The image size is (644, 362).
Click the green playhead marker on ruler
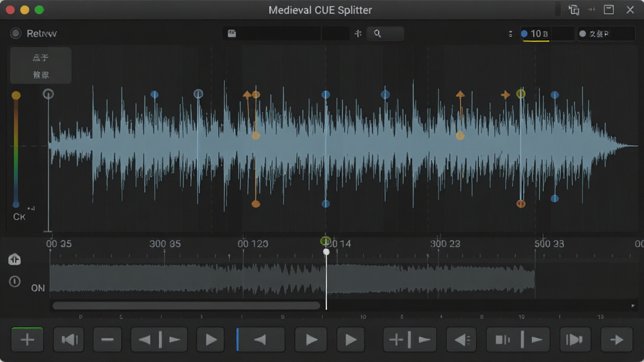tap(326, 241)
